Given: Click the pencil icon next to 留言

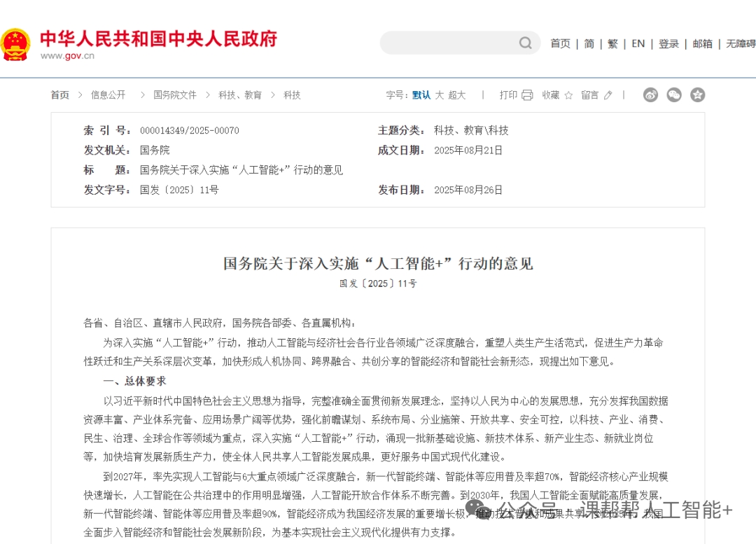Looking at the screenshot, I should (608, 95).
